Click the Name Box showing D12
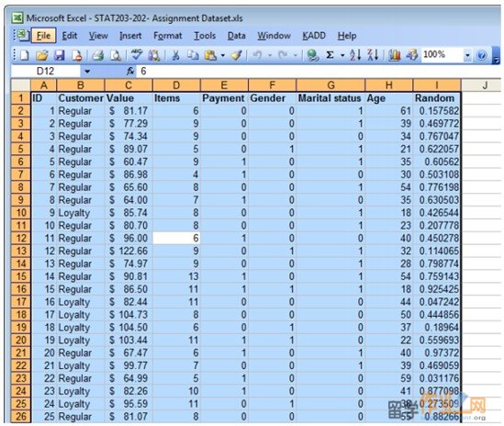This screenshot has height=426, width=504. point(46,72)
